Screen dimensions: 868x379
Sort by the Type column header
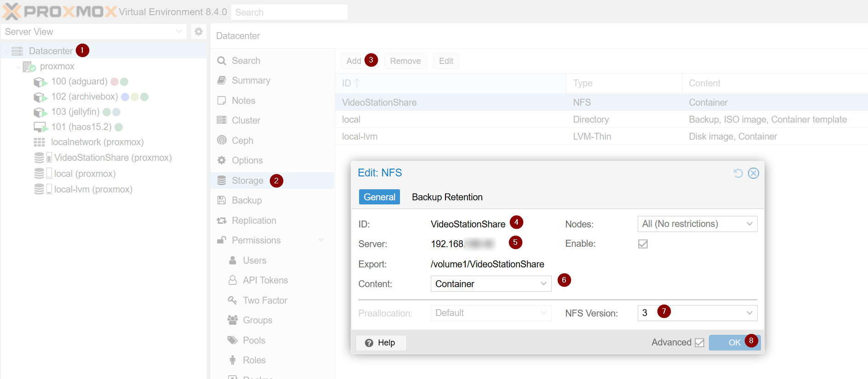point(624,83)
